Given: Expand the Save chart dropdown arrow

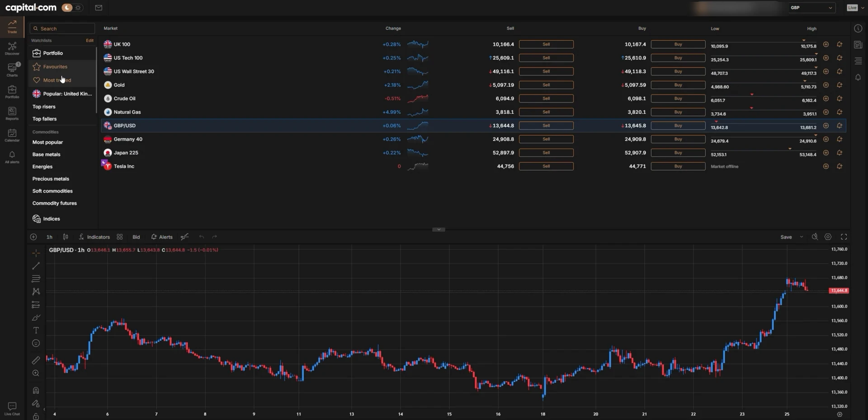Looking at the screenshot, I should click(802, 237).
